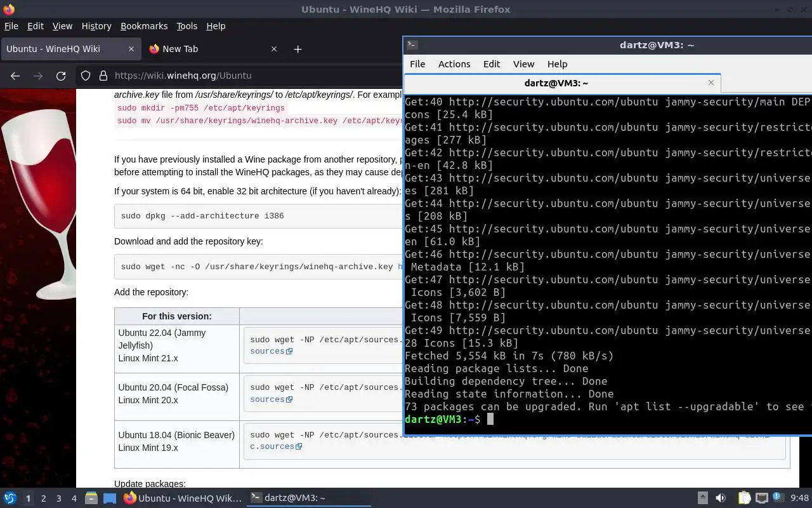Image resolution: width=812 pixels, height=508 pixels.
Task: Open Firefox Help menu
Action: point(216,26)
